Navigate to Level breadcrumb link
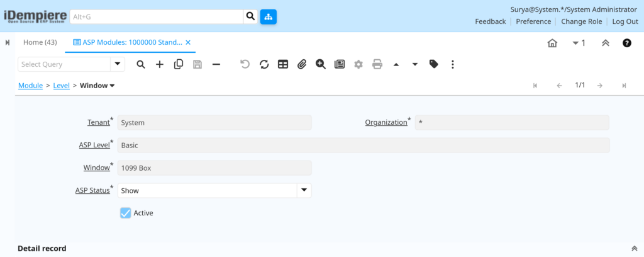This screenshot has height=257, width=644. point(62,86)
